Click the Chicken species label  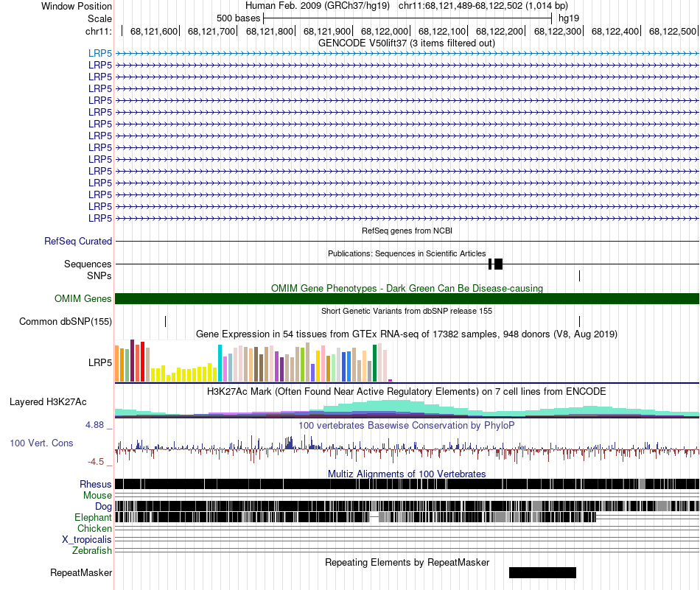94,528
